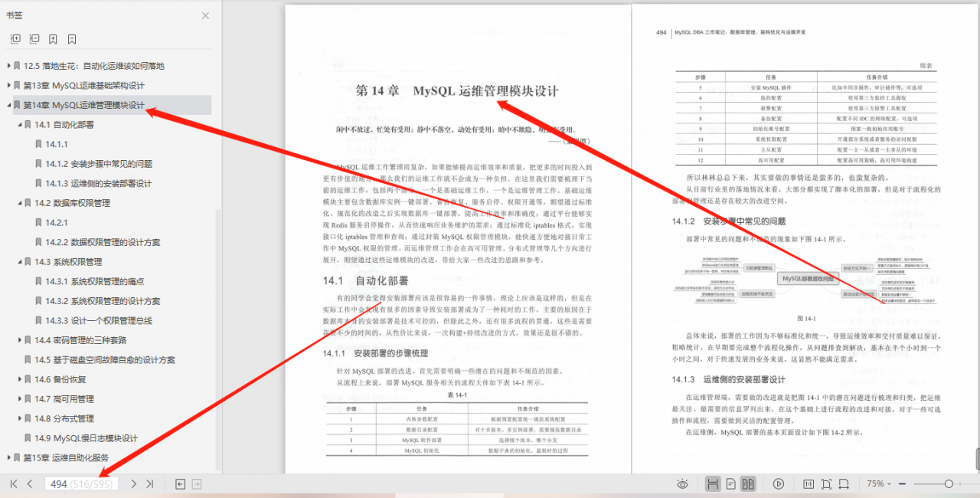Click the 表 14-1 table caption
Image resolution: width=980 pixels, height=498 pixels.
456,394
